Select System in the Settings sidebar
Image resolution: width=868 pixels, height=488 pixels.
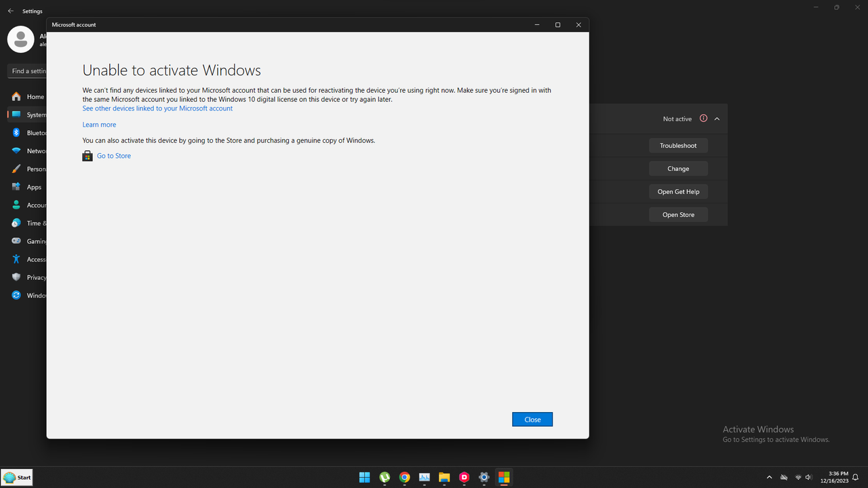tap(26, 115)
